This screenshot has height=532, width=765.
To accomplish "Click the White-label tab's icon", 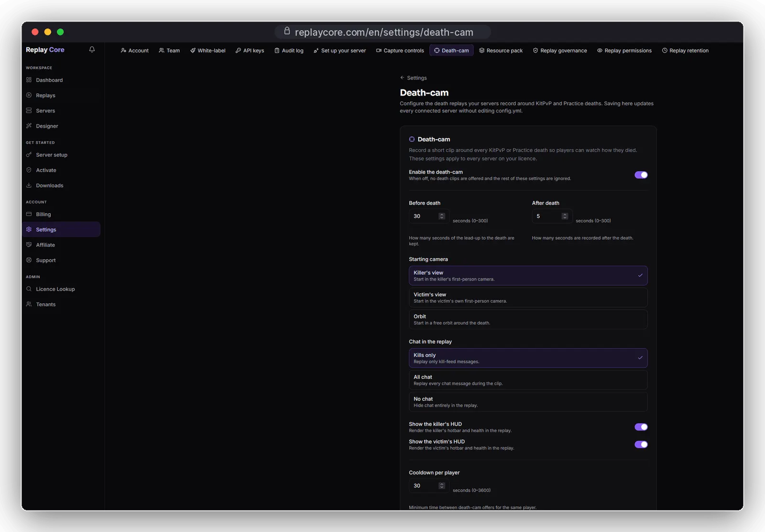I will [x=193, y=50].
